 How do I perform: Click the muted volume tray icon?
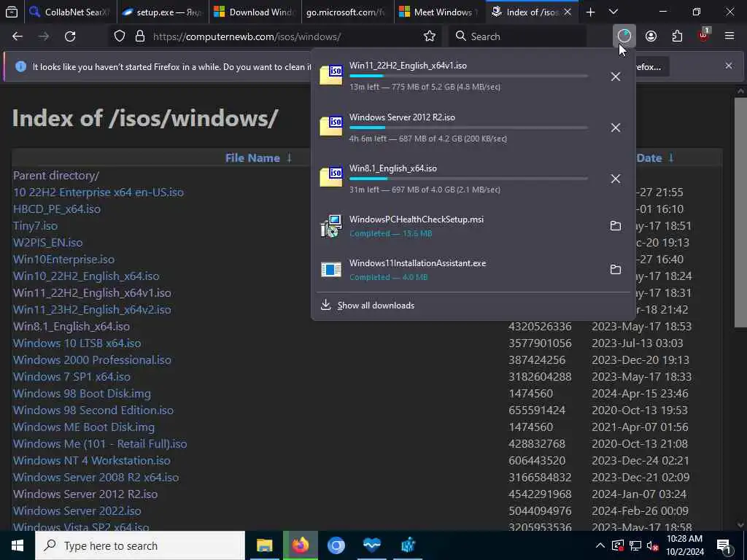[x=653, y=545]
